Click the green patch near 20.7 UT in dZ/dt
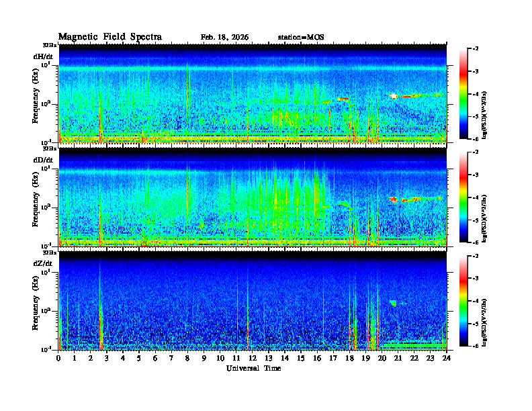The height and width of the screenshot is (411, 532). click(x=394, y=303)
